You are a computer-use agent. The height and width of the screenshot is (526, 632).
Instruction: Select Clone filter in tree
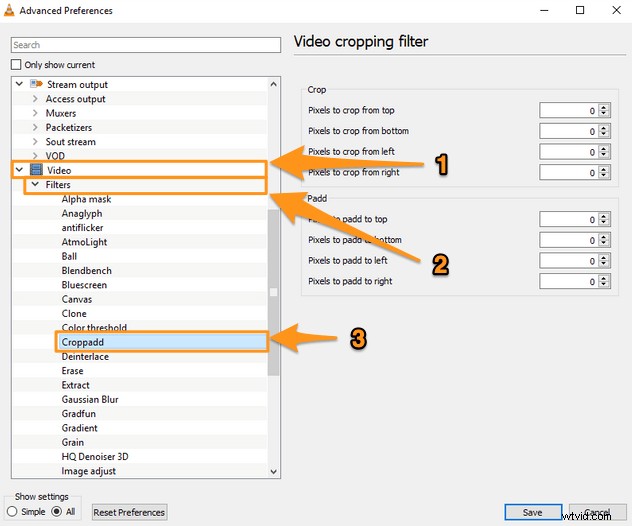tap(74, 314)
